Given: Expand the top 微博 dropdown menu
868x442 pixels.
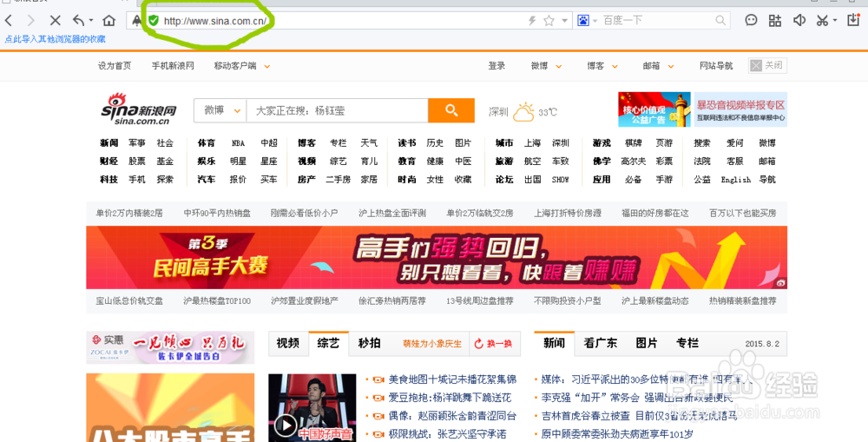Looking at the screenshot, I should 546,66.
